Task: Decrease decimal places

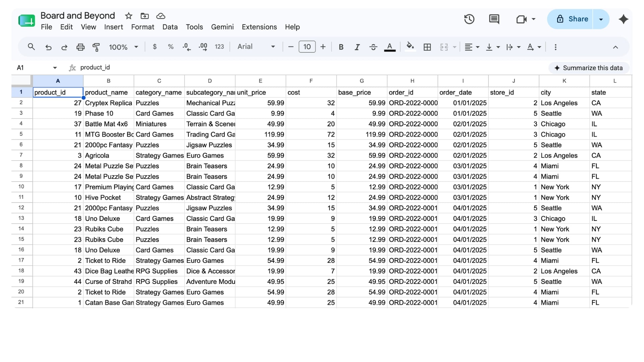Action: click(x=187, y=47)
